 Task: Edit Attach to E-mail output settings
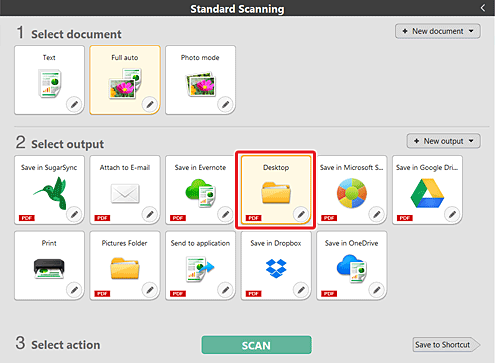[150, 214]
